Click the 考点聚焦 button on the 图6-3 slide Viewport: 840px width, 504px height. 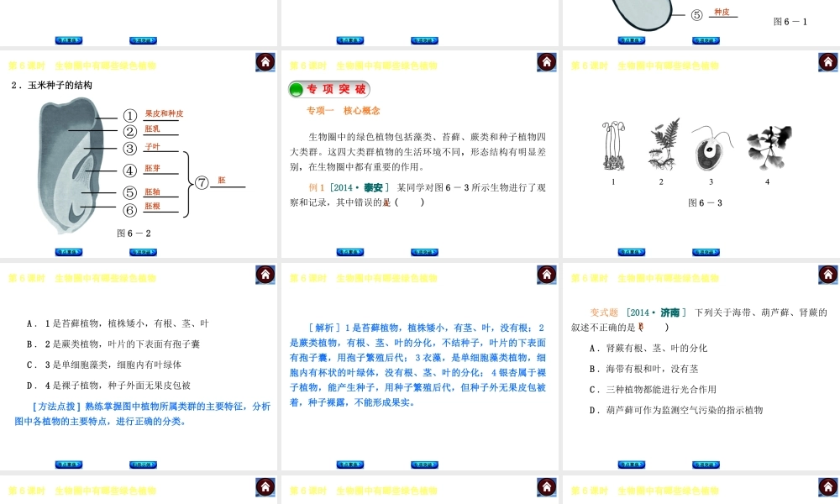631,252
